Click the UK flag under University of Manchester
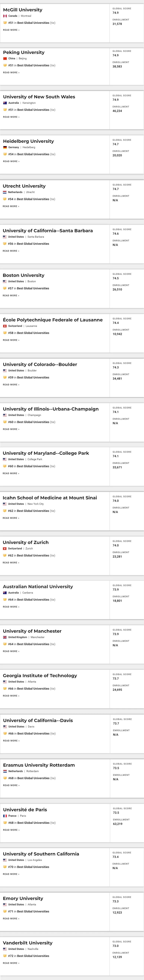Image resolution: width=144 pixels, height=980 pixels. click(x=5, y=637)
